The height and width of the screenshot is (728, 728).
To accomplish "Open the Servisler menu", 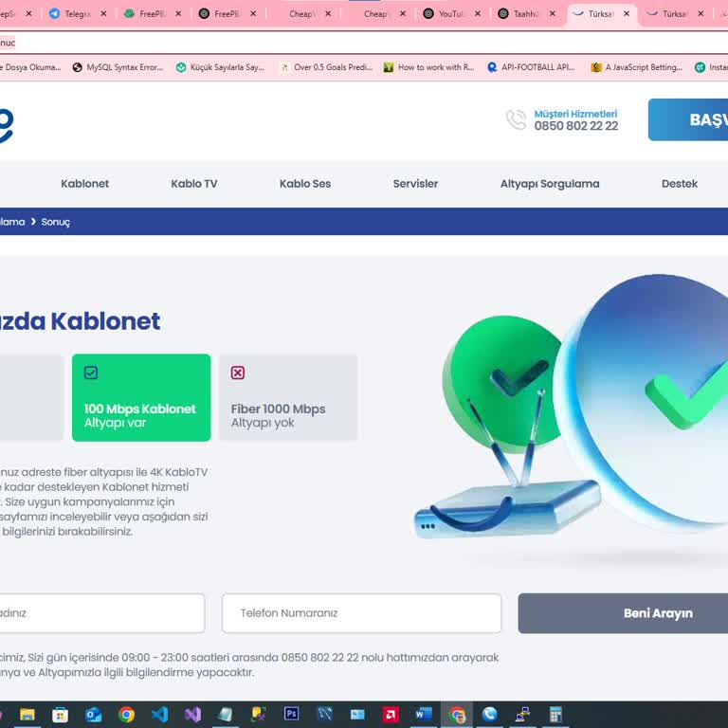I will [415, 184].
